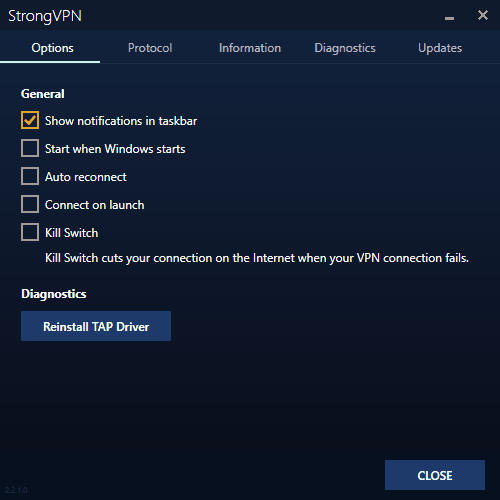The width and height of the screenshot is (500, 500).
Task: Click the Options tab
Action: pos(50,48)
